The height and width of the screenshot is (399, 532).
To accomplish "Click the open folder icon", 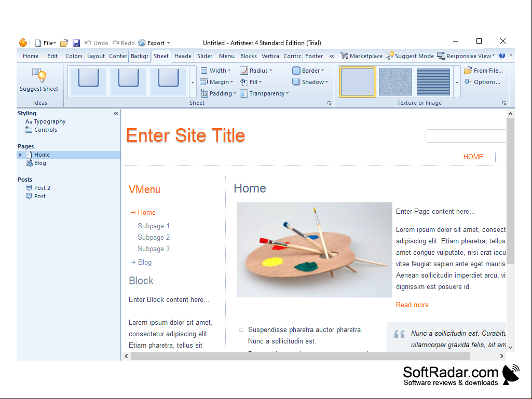I will 64,43.
